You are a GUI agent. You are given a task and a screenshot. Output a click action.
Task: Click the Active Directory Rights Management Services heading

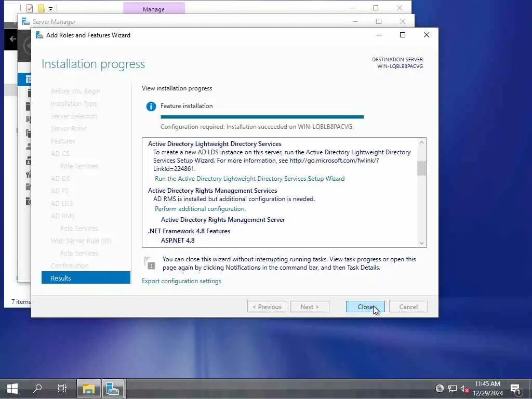[x=212, y=191]
